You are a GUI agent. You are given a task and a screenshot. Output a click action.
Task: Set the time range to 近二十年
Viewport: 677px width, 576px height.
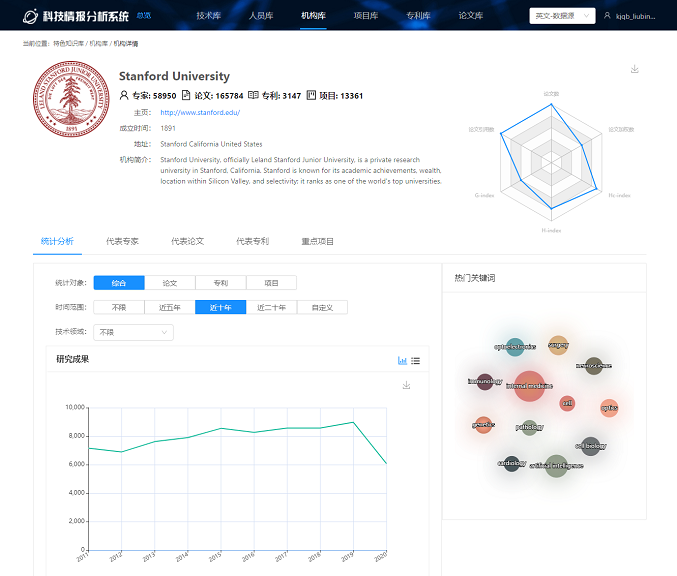tap(272, 307)
